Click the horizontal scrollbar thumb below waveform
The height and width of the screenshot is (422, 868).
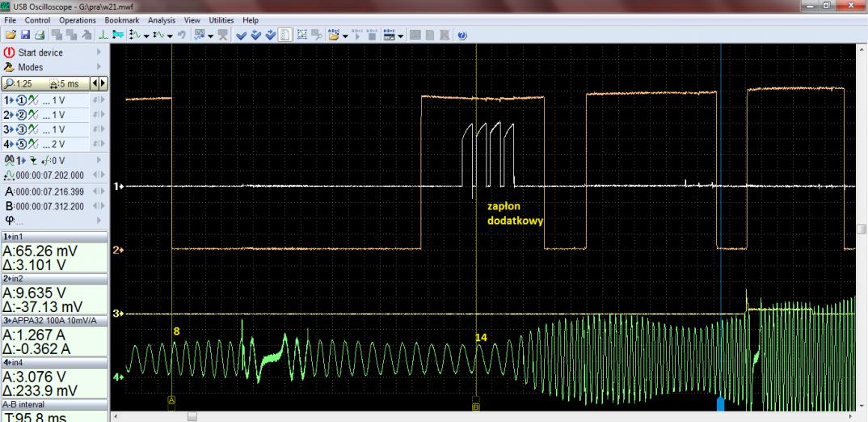(x=192, y=416)
